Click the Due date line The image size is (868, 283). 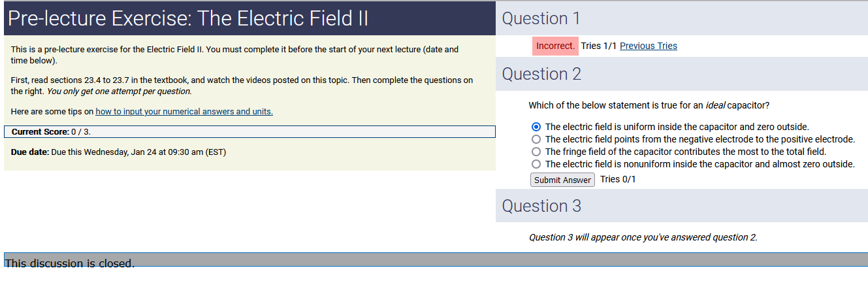[x=119, y=152]
